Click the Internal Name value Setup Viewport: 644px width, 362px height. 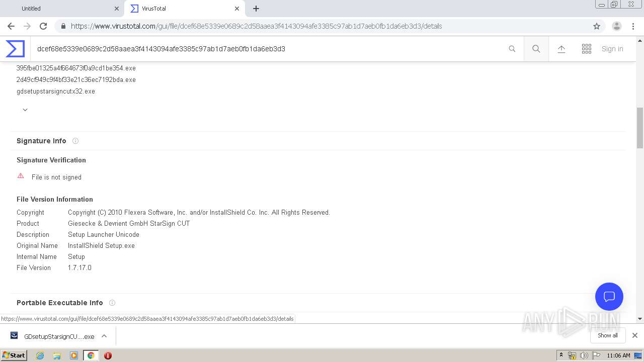(76, 256)
